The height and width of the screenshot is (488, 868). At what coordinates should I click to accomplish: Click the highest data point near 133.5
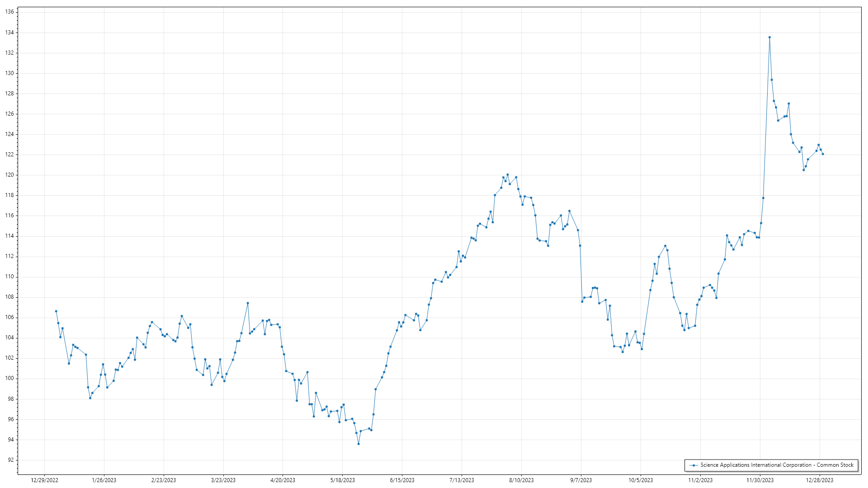tap(769, 38)
